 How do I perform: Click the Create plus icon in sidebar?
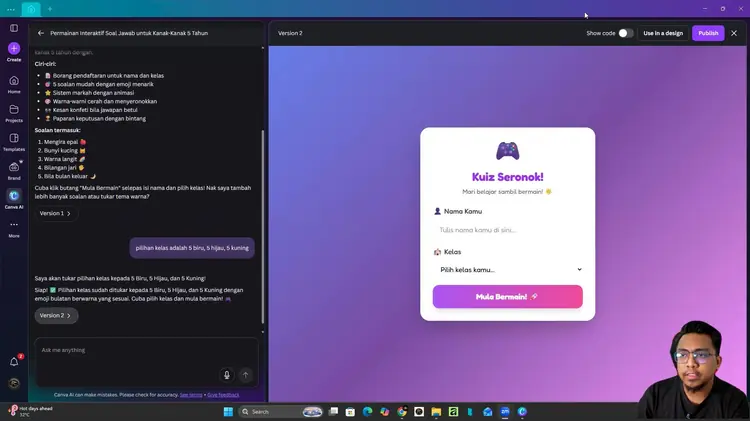(14, 48)
